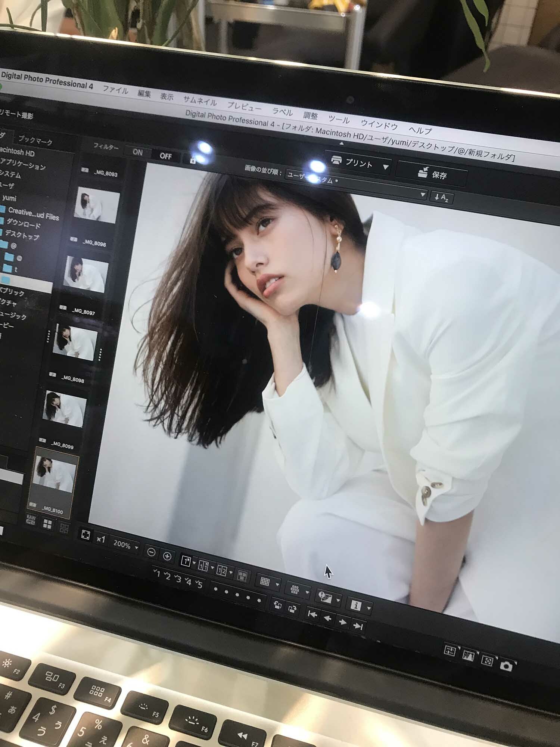The image size is (560, 747).
Task: Set first rating dot
Action: pos(215,589)
